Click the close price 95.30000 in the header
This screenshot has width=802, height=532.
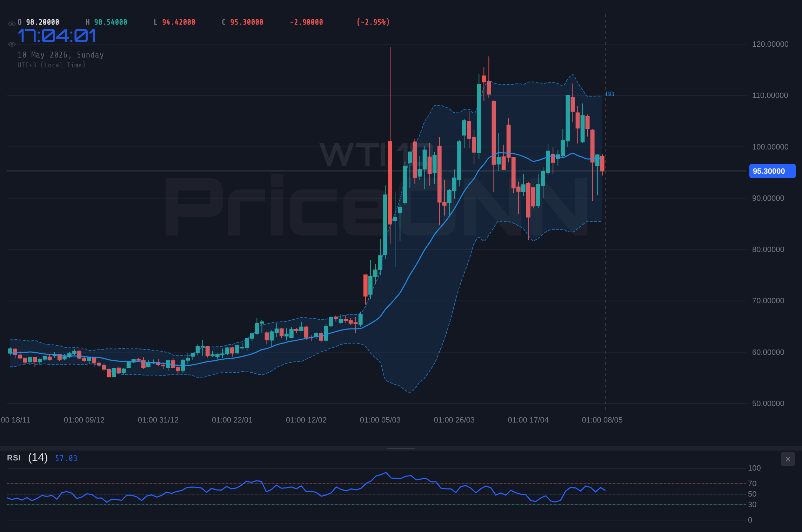tap(247, 22)
